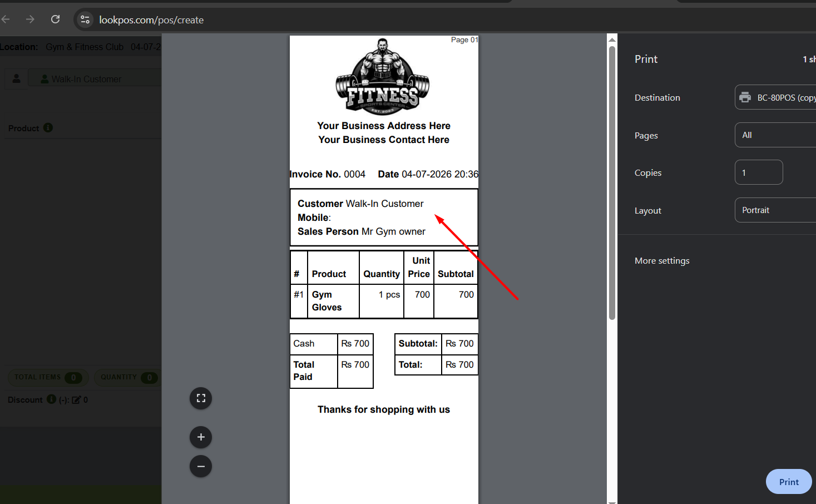Open the Destination printer dropdown

[x=775, y=97]
